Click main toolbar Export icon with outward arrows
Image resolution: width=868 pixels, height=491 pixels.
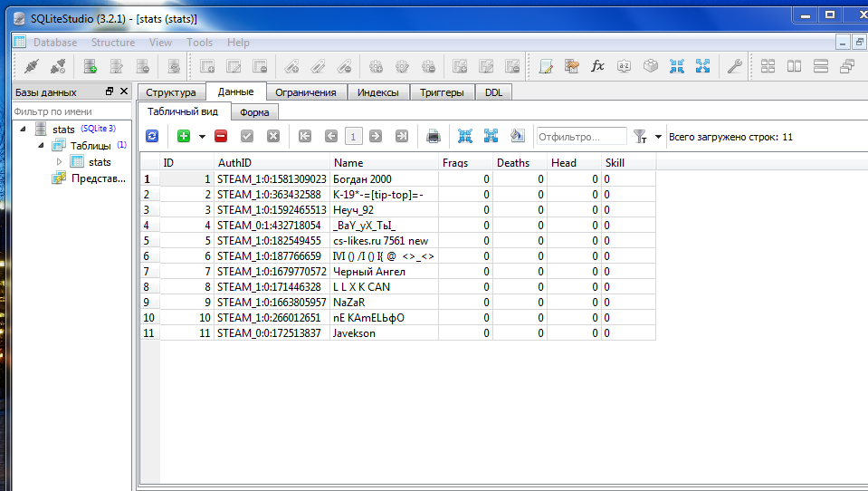[702, 66]
